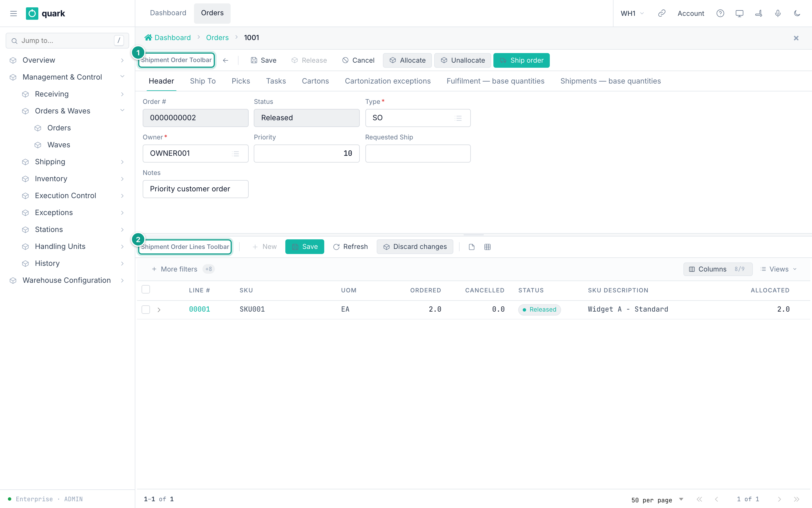
Task: Click the grid table icon in lines toolbar
Action: (x=487, y=247)
